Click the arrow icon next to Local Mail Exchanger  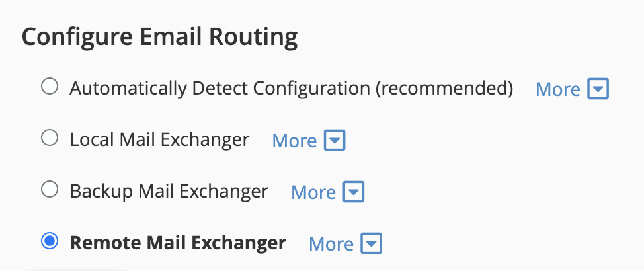[x=335, y=141]
